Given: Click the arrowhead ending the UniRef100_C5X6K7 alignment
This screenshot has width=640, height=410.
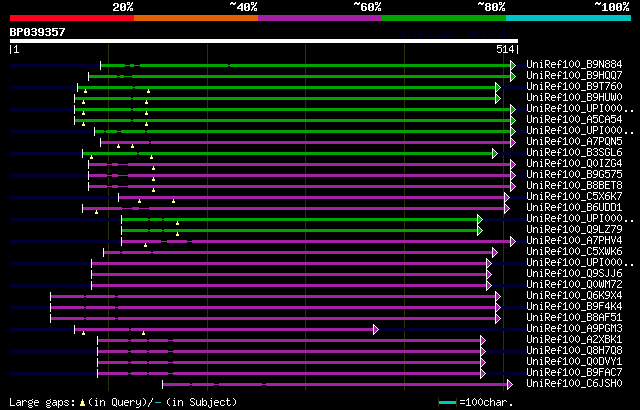Looking at the screenshot, I should click(507, 197).
